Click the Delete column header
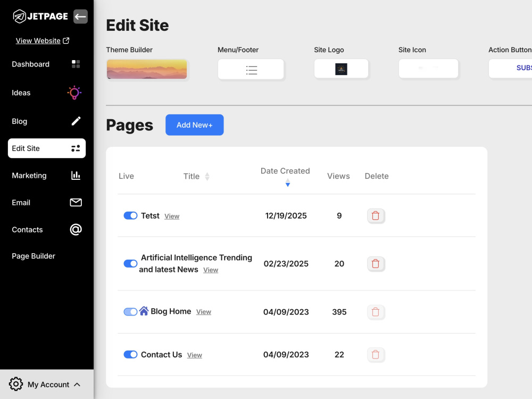Viewport: 532px width, 399px height. pos(377,176)
